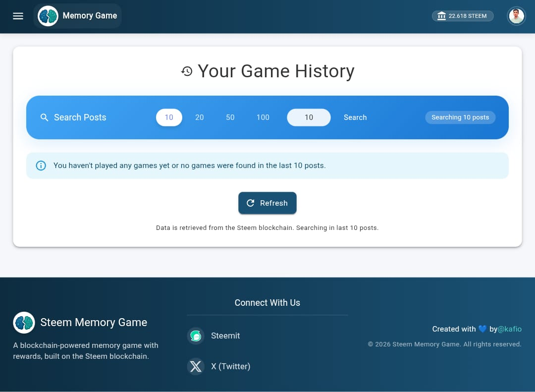Click the bank icon beside STEEM balance
The height and width of the screenshot is (392, 535).
[441, 16]
